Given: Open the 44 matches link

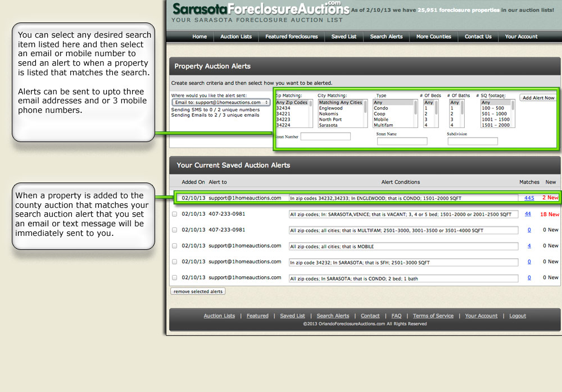Looking at the screenshot, I should click(528, 214).
